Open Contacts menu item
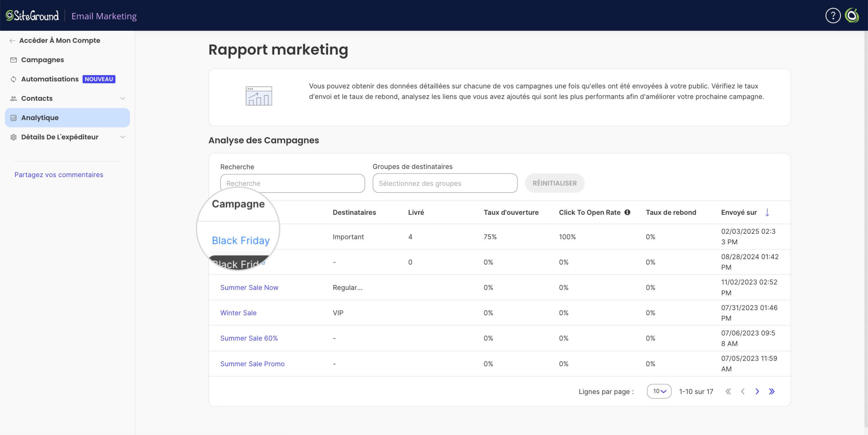Image resolution: width=868 pixels, height=435 pixels. pyautogui.click(x=37, y=98)
